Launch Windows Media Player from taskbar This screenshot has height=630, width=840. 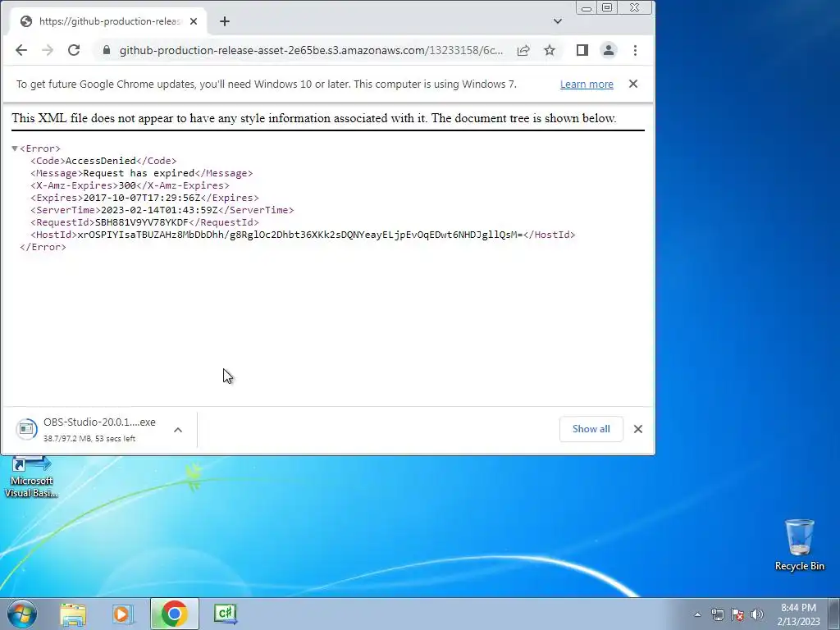123,614
